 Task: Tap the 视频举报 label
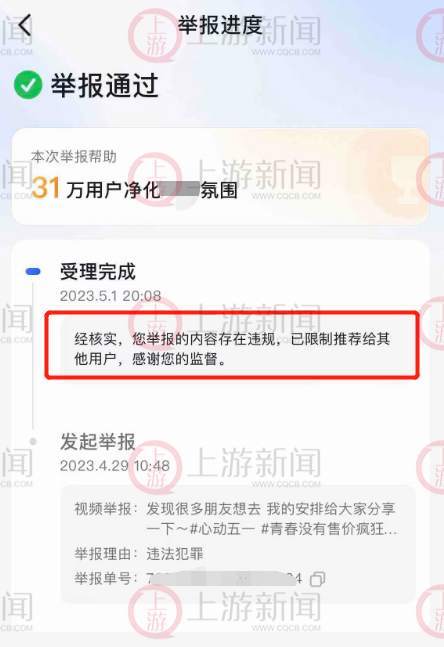106,509
